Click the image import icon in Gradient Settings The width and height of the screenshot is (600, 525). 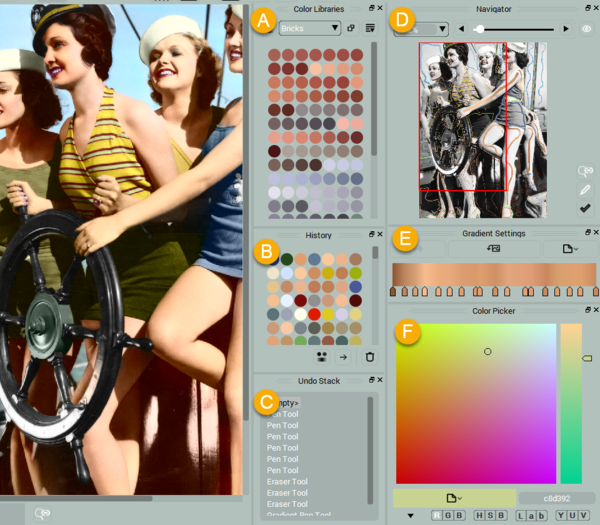coord(494,248)
